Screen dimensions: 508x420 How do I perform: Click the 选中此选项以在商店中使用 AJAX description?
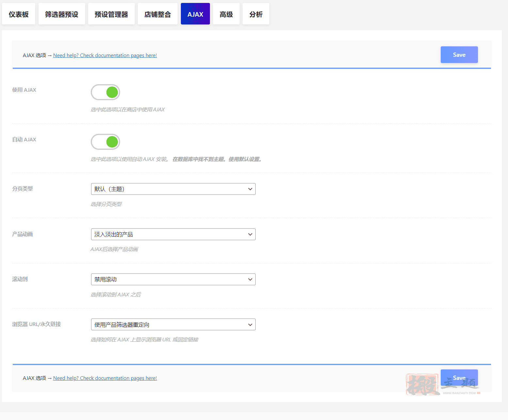[x=128, y=110]
